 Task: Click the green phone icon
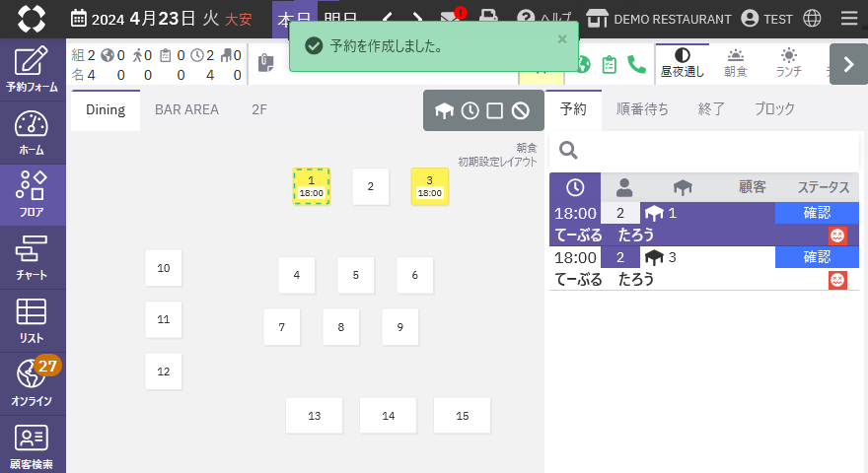(636, 64)
